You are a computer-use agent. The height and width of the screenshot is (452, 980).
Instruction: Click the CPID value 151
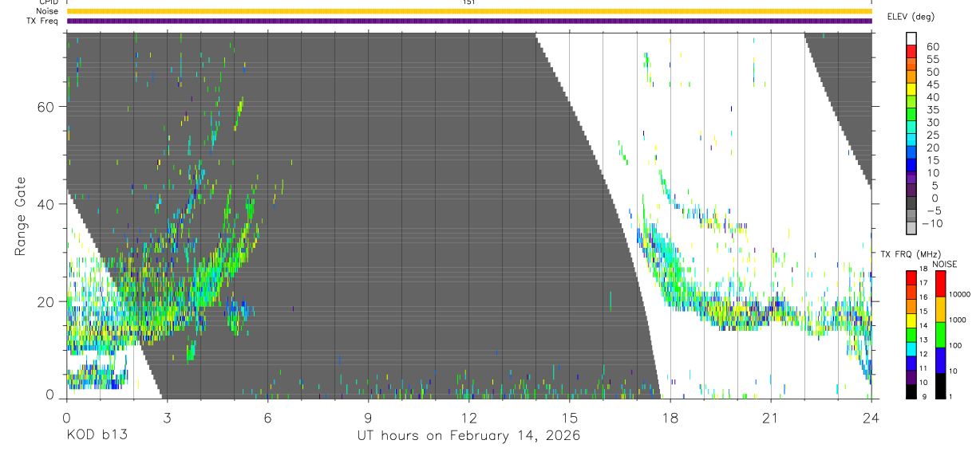coord(468,2)
